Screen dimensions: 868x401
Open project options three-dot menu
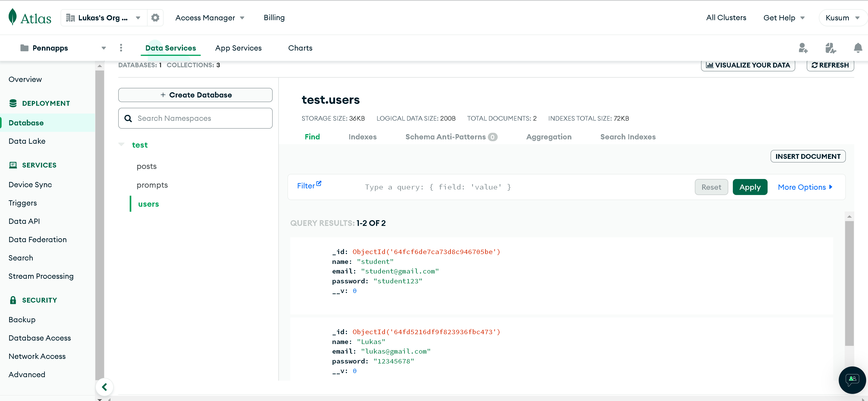[x=121, y=48]
